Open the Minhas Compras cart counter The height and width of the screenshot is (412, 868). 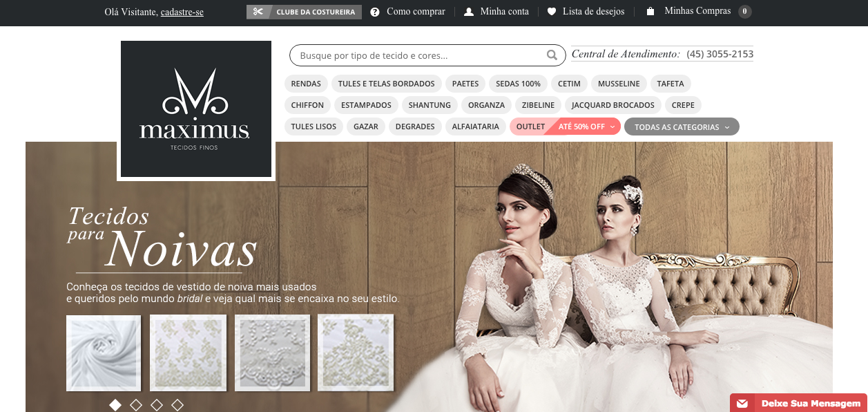click(x=744, y=12)
